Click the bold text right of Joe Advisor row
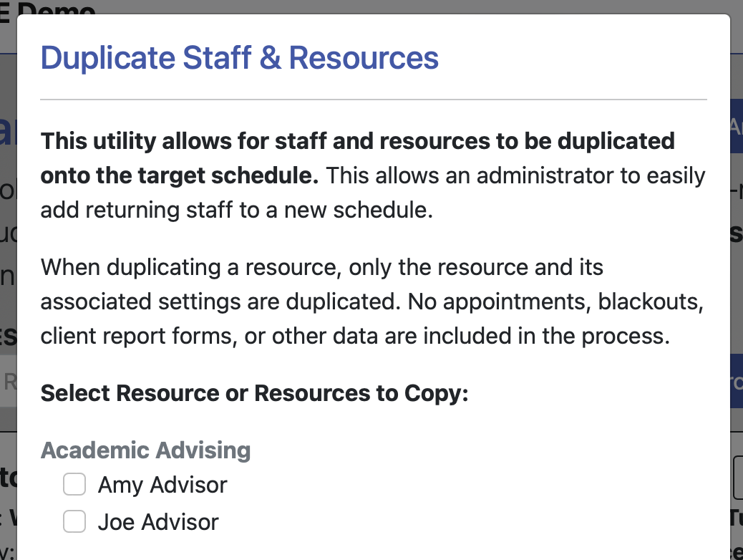 (735, 516)
